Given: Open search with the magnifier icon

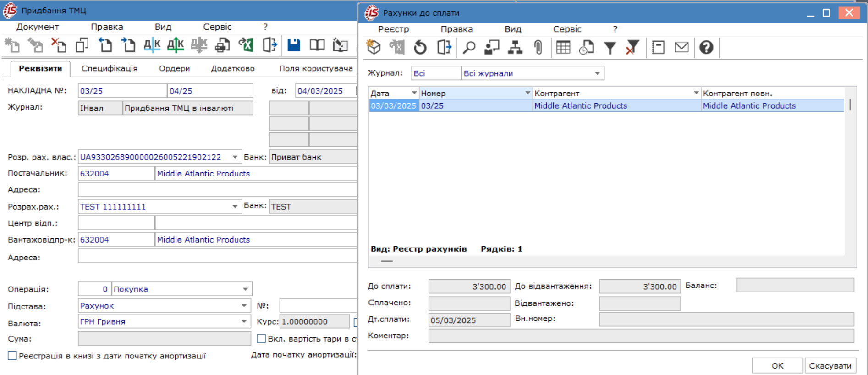Looking at the screenshot, I should click(x=469, y=47).
